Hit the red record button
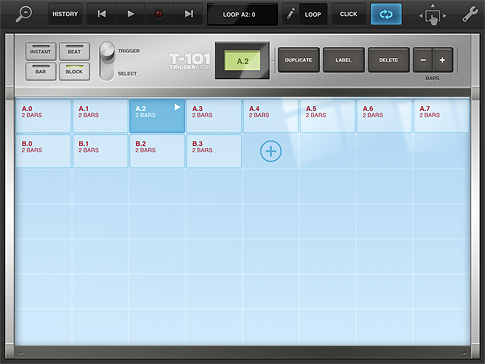Screen dimensions: 485x364 point(159,14)
